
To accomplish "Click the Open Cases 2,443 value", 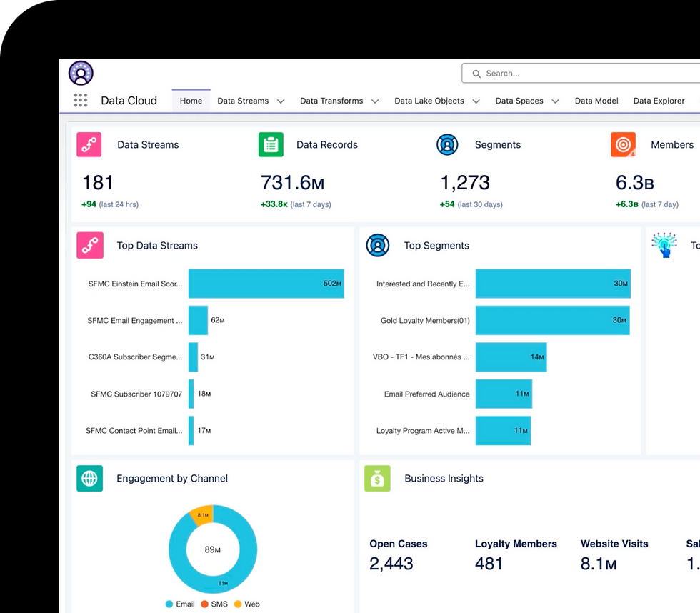I will tap(391, 564).
